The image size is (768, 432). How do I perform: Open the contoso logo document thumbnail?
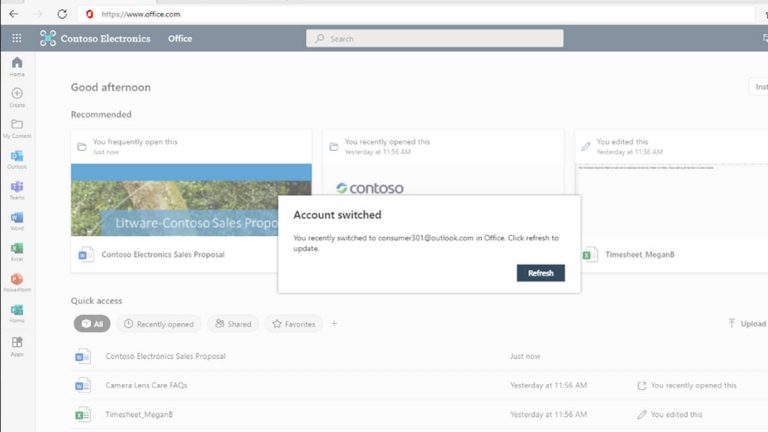click(370, 188)
